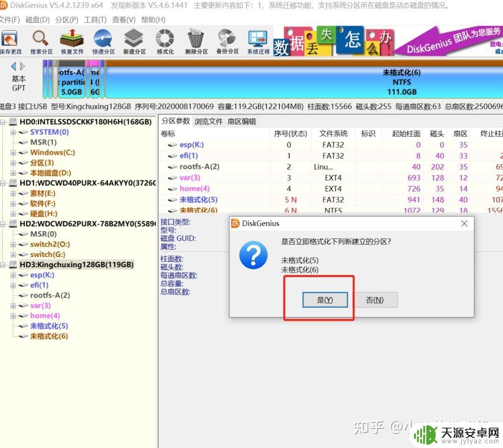Viewport: 503px width, 448px height.
Task: Select HD3:Kingchuxing128GB(119GB) in the tree
Action: (x=76, y=265)
